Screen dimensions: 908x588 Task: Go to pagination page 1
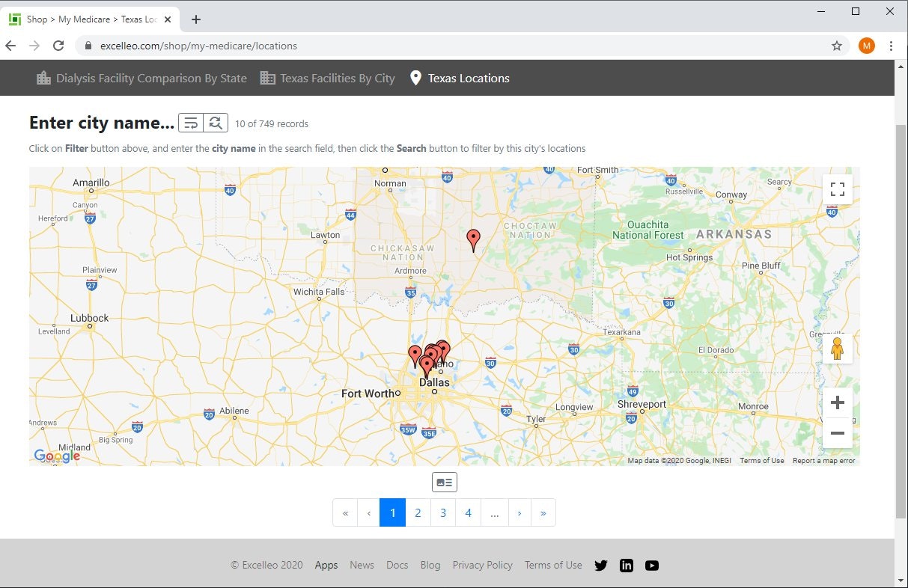(x=393, y=512)
